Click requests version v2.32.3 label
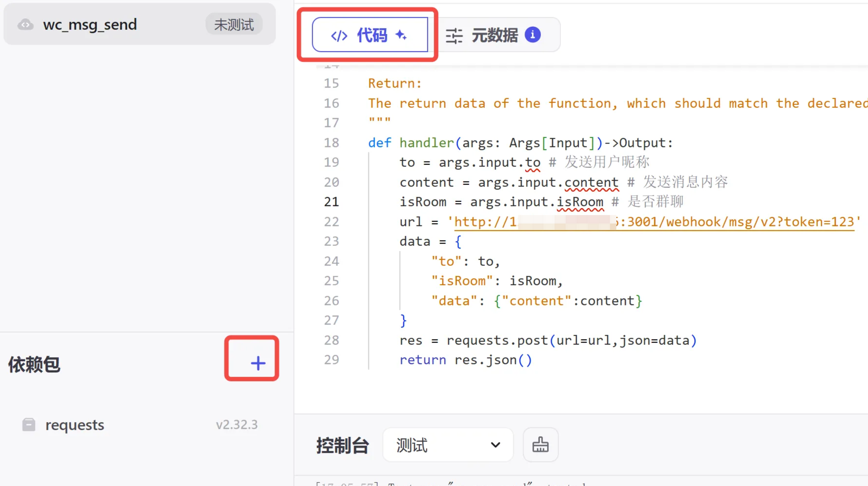Image resolution: width=868 pixels, height=486 pixels. coord(237,424)
